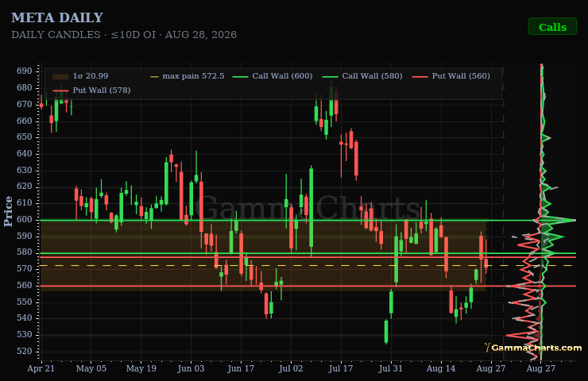Screen dimensions: 588x381
Task: Click the Aug 27 candle axis label
Action: [x=490, y=368]
